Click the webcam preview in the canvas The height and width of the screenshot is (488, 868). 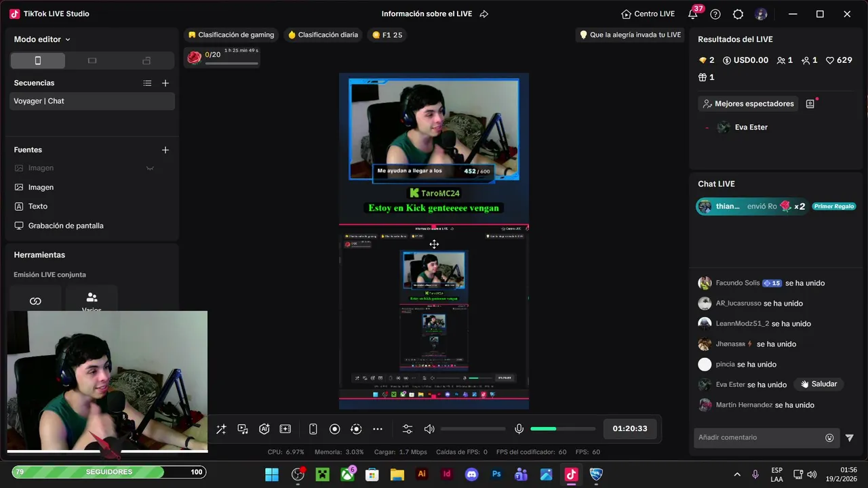tap(434, 129)
